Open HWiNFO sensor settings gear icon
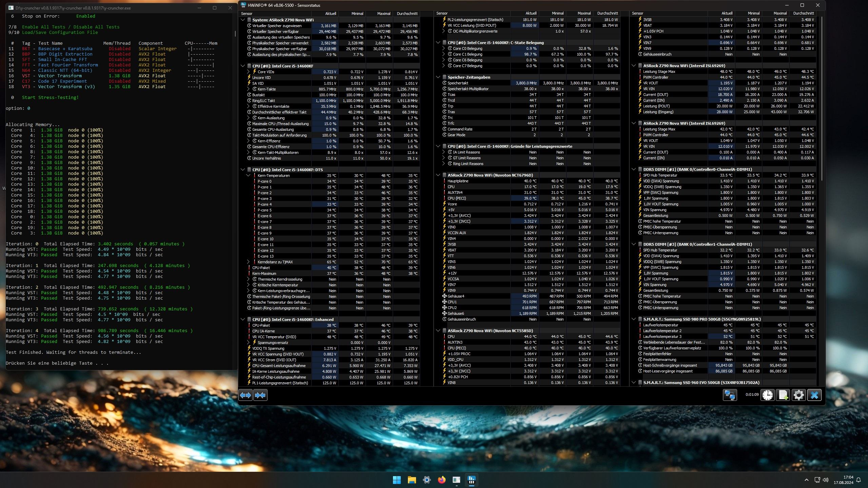 798,395
